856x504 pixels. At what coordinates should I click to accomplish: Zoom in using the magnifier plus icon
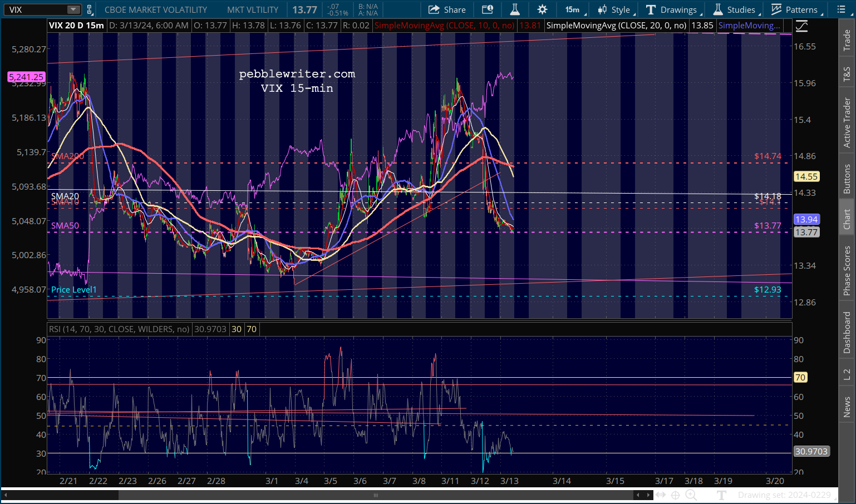click(691, 495)
